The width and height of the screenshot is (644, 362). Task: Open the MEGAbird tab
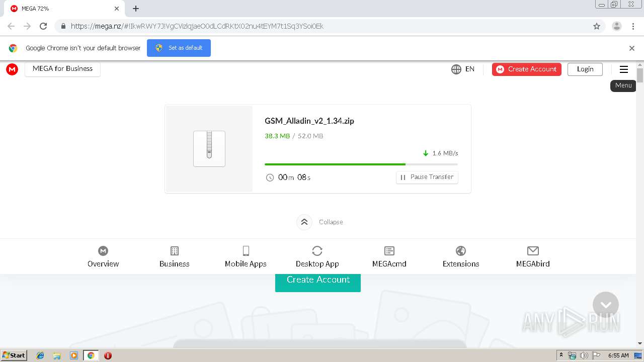(x=533, y=257)
